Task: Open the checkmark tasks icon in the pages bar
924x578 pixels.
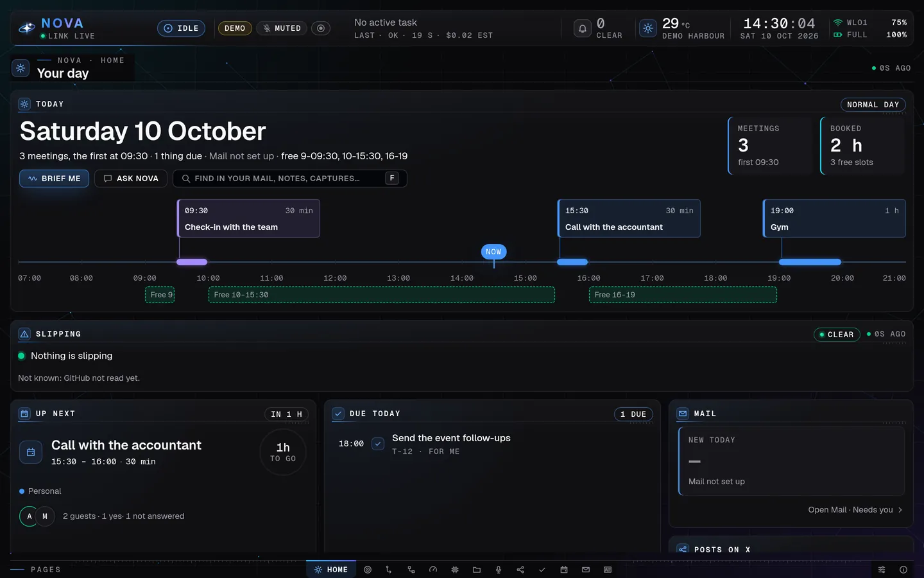Action: [542, 570]
